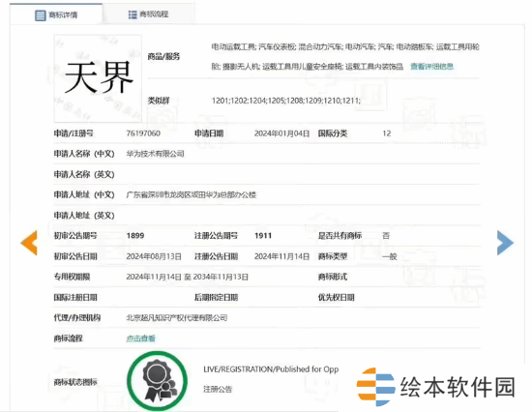Click the 商标流程 tab flow icon
The image size is (532, 412).
click(x=133, y=15)
